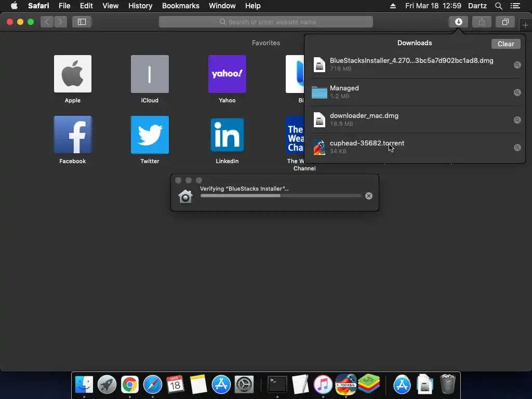Open System Preferences from the Dock
532x399 pixels.
point(244,385)
